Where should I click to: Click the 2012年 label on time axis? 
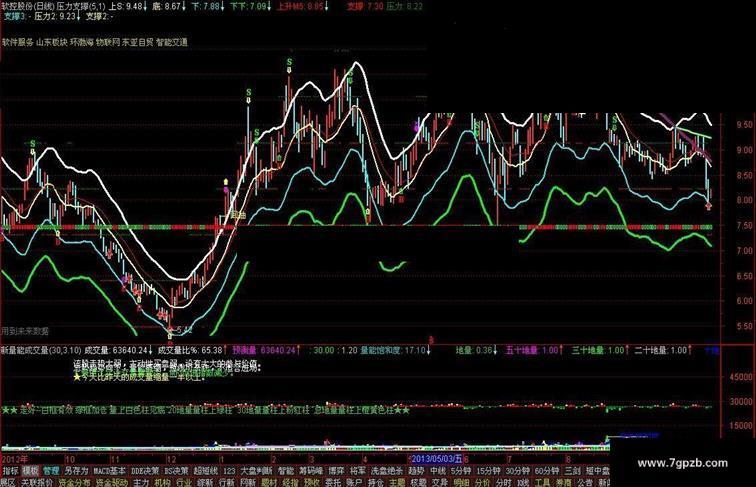coord(14,459)
